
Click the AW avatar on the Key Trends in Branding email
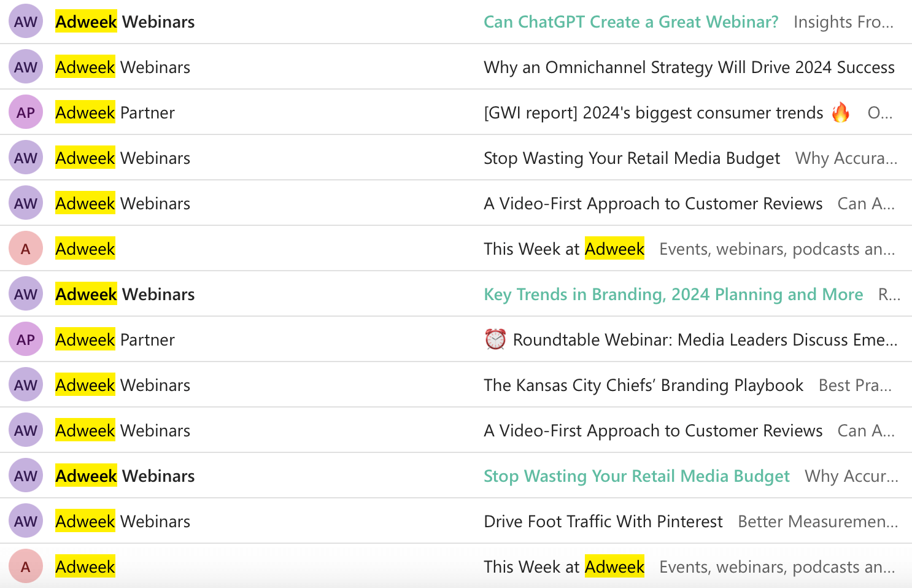26,294
